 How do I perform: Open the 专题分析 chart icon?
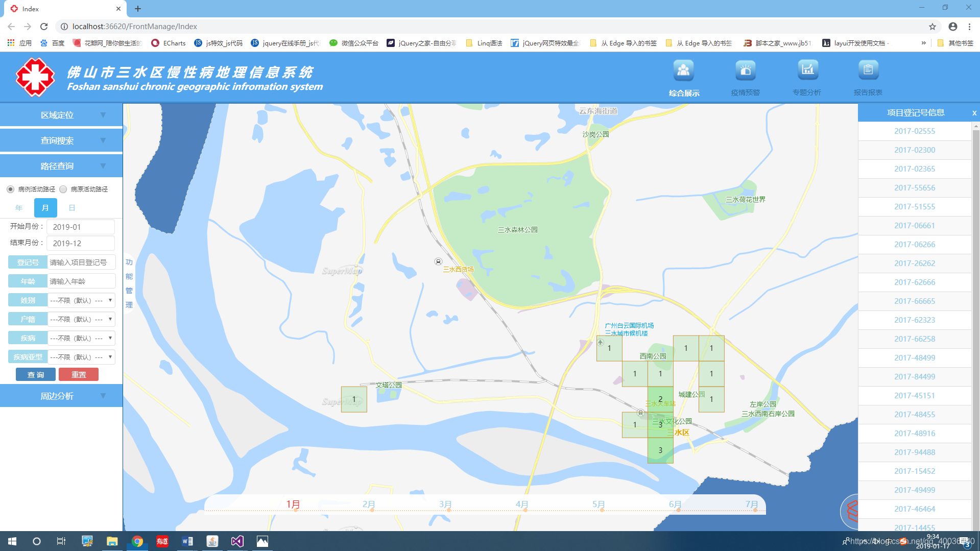807,70
